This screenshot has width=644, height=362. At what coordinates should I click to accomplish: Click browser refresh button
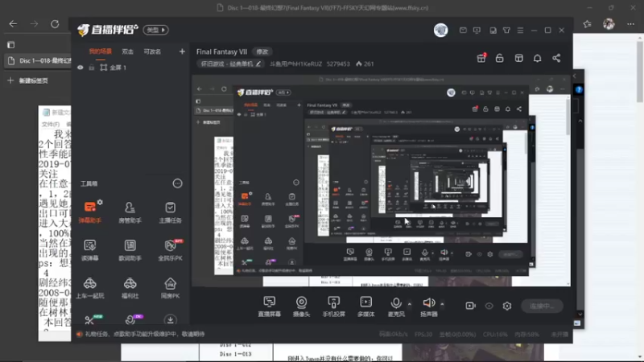point(55,24)
